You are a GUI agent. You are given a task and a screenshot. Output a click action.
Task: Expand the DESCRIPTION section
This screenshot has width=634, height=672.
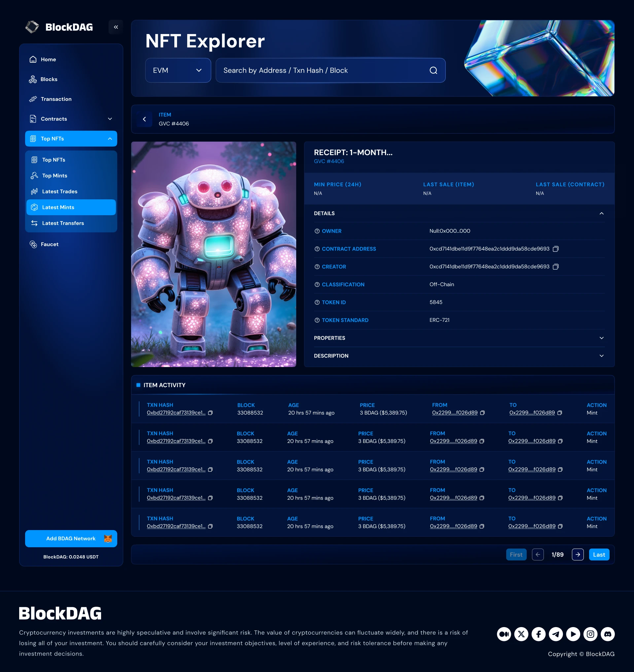(x=459, y=356)
